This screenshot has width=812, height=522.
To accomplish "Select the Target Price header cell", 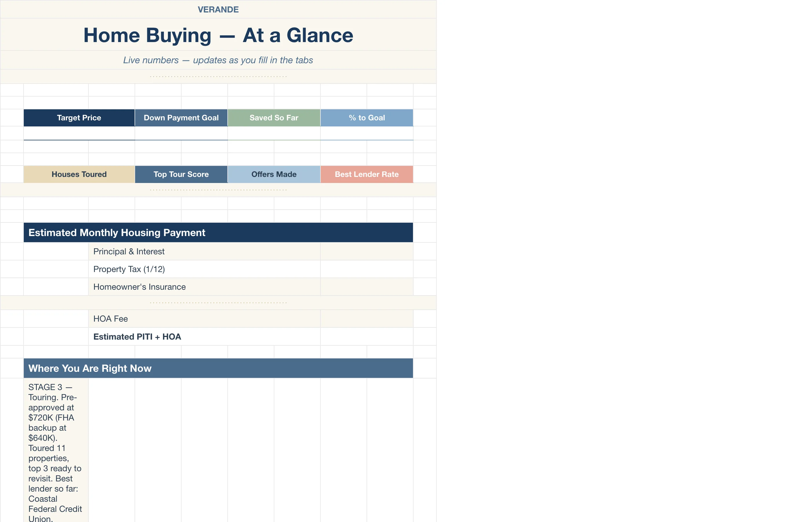I will [x=79, y=118].
